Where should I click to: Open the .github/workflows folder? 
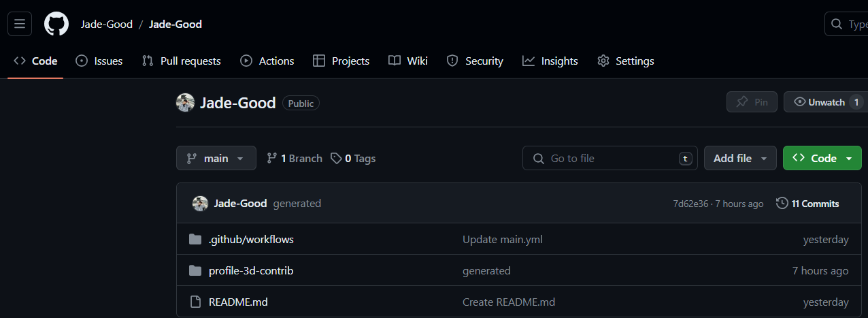tap(251, 239)
